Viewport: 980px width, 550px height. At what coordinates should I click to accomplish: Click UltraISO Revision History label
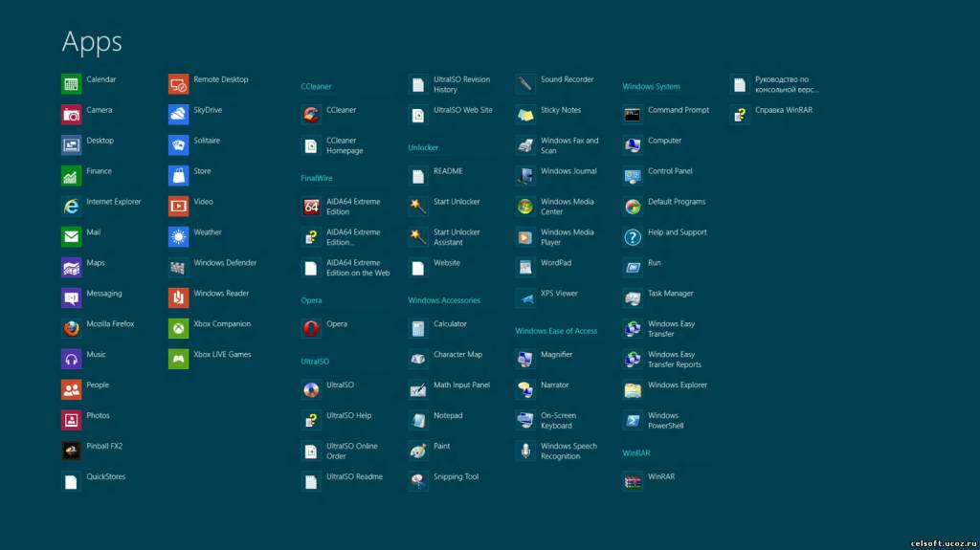[x=462, y=84]
